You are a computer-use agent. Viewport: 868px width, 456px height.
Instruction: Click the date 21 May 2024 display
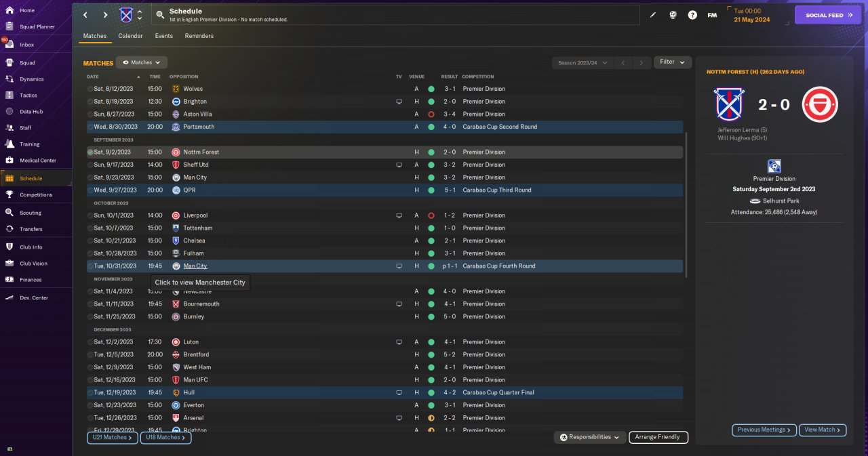(x=753, y=20)
